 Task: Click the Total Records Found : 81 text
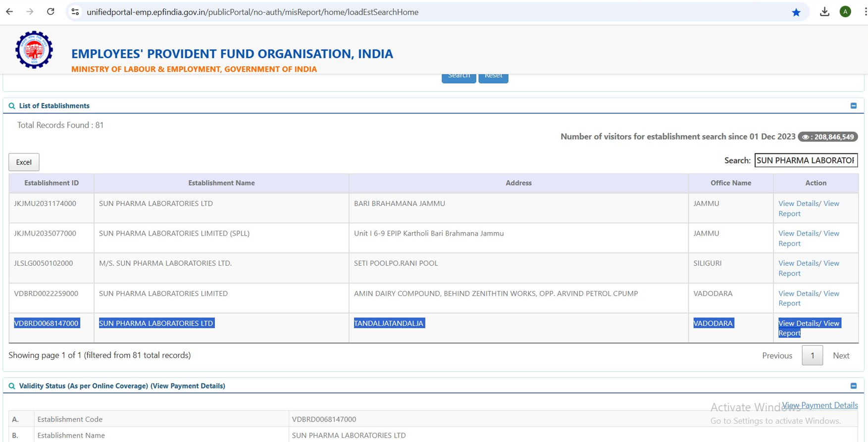60,125
